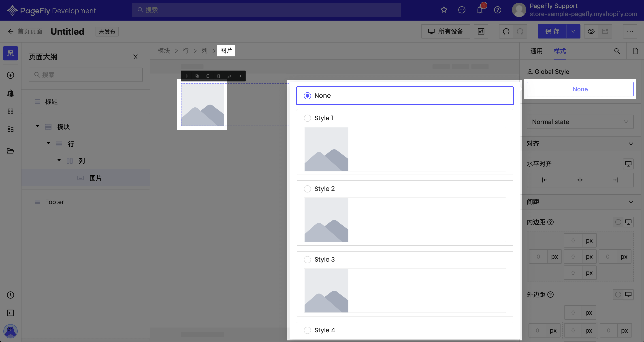Align left with horizontal alignment button

click(544, 180)
